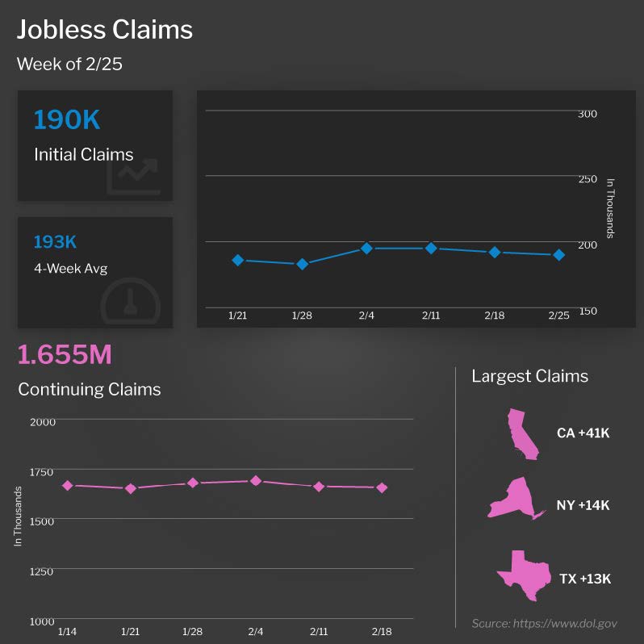Click the 2/25 blue data point marker
Viewport: 644px width, 644px height.
558,255
